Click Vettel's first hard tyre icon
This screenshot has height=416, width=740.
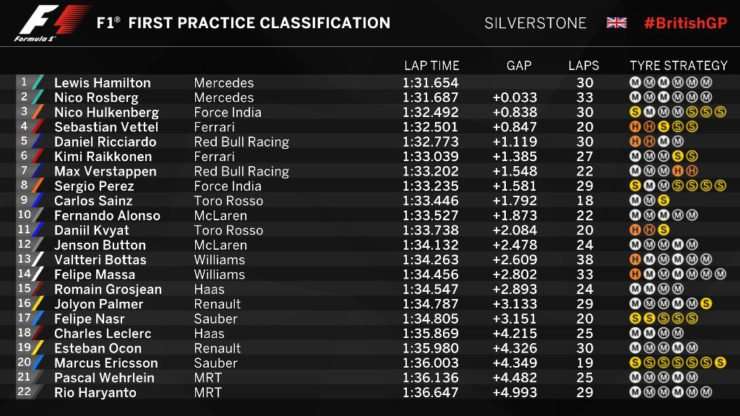635,127
